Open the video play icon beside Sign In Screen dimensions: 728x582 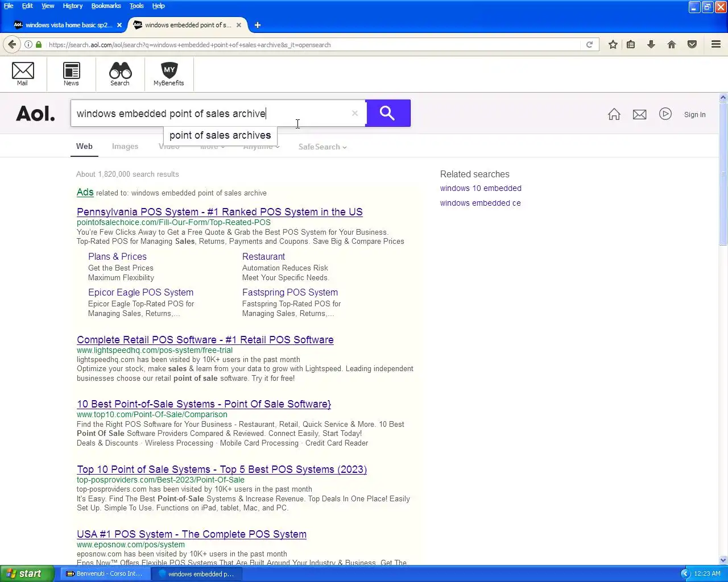click(x=665, y=114)
